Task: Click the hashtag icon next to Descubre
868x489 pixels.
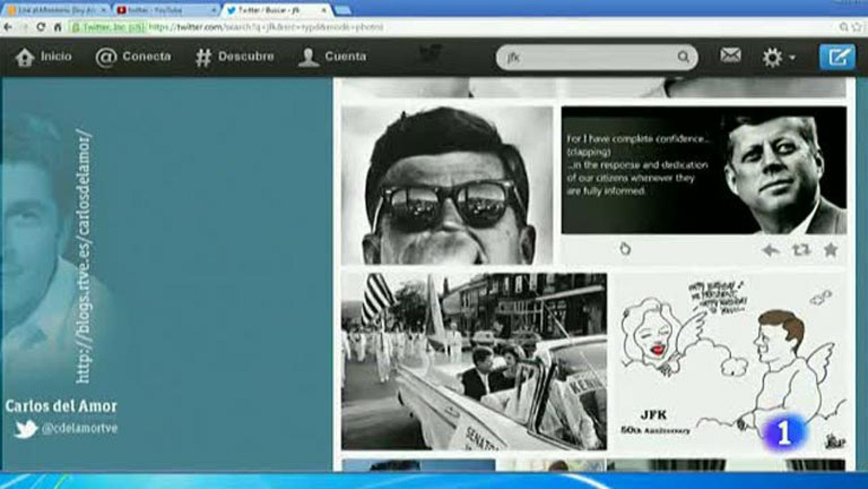Action: (202, 55)
